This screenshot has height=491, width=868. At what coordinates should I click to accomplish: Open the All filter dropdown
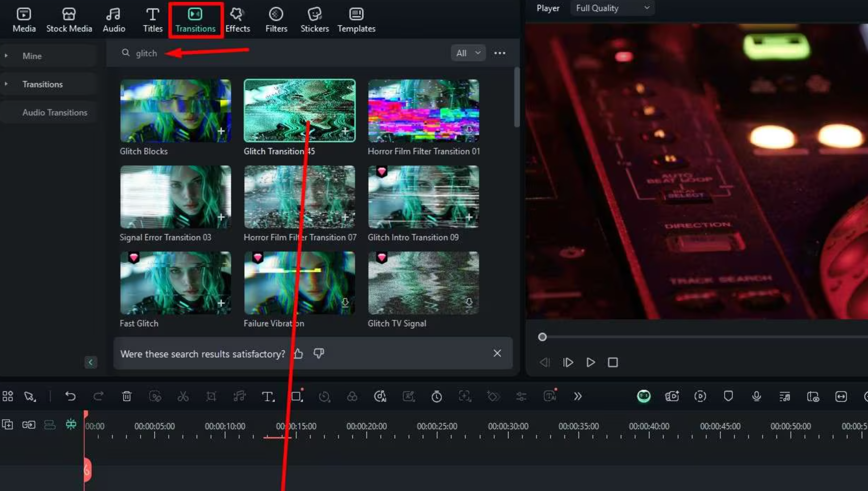(468, 53)
